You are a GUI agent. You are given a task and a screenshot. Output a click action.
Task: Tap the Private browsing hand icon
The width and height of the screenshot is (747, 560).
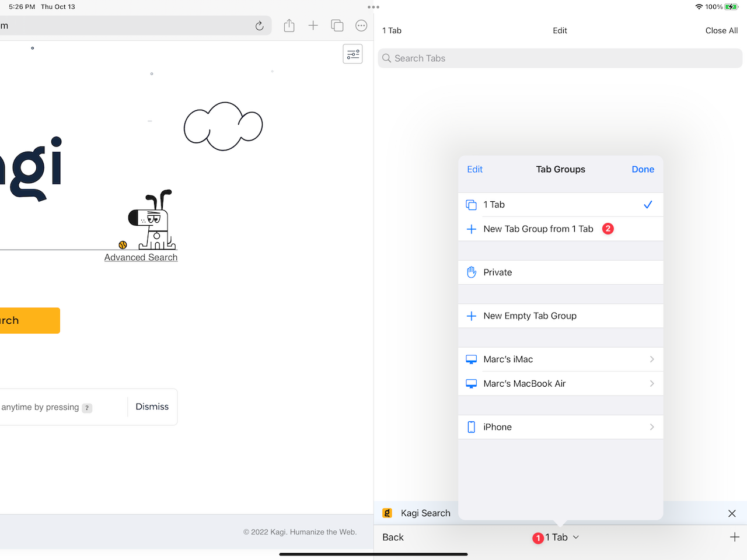click(472, 272)
